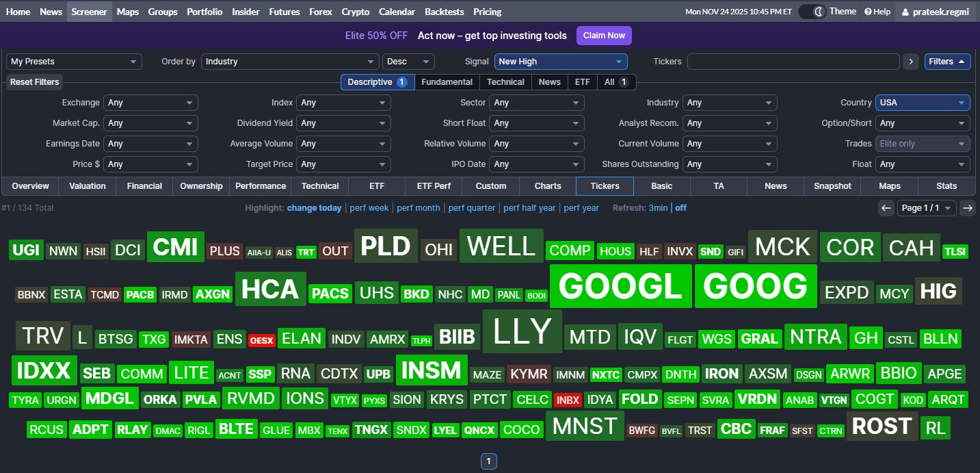Open the Analyst Recom. filter dropdown

pyautogui.click(x=730, y=123)
